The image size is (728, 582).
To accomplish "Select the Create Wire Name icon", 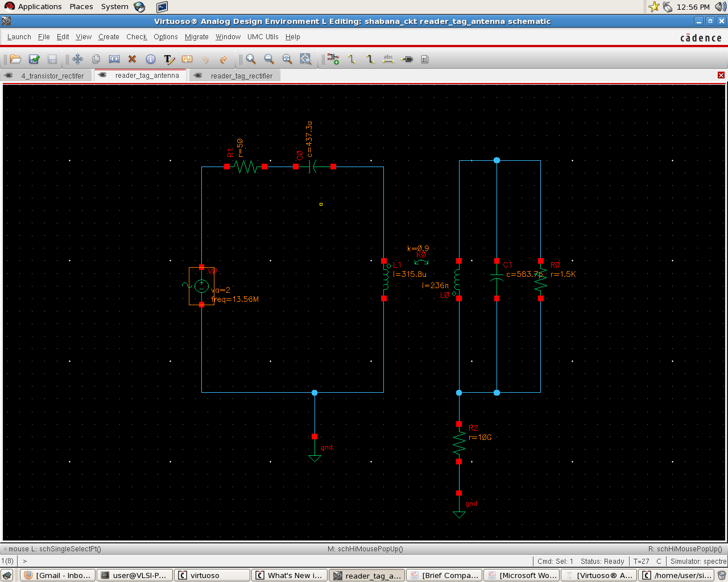I will (388, 59).
